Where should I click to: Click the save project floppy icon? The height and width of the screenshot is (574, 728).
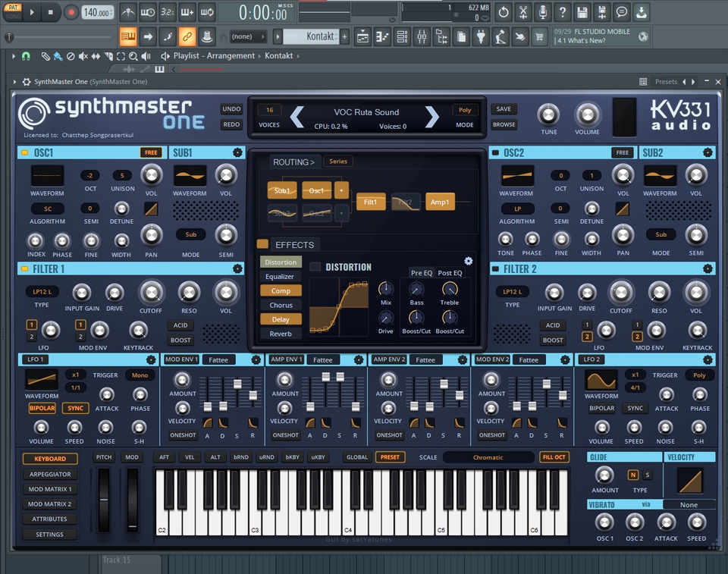[x=582, y=12]
